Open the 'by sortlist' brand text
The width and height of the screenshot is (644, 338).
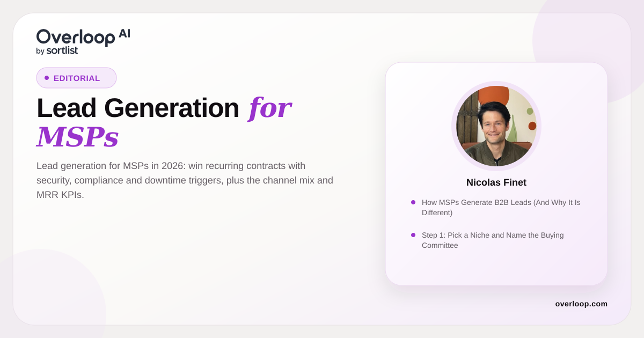pos(57,51)
